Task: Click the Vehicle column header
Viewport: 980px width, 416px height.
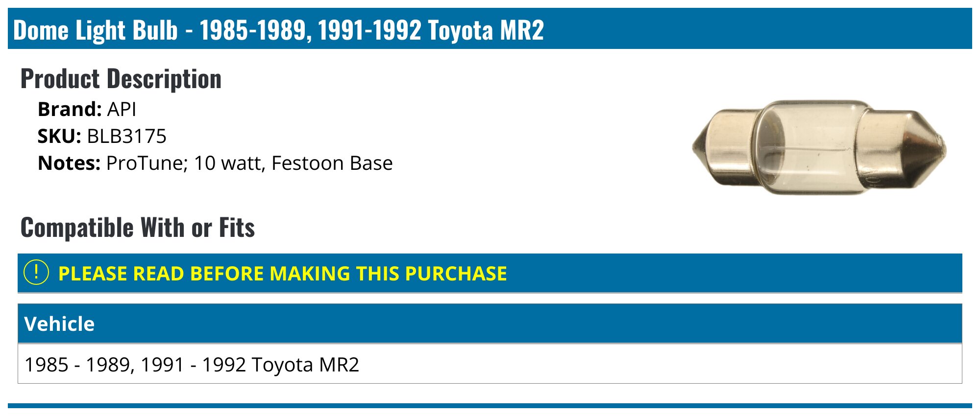Action: [59, 324]
